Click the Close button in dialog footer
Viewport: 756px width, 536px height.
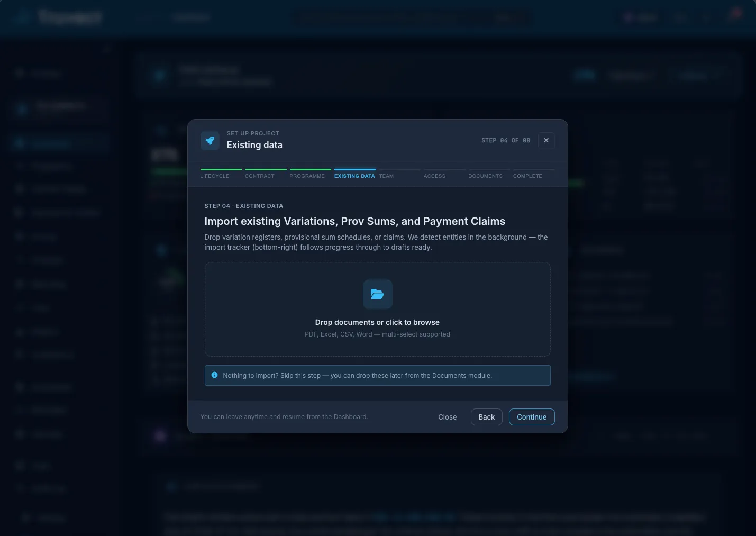[x=448, y=417]
